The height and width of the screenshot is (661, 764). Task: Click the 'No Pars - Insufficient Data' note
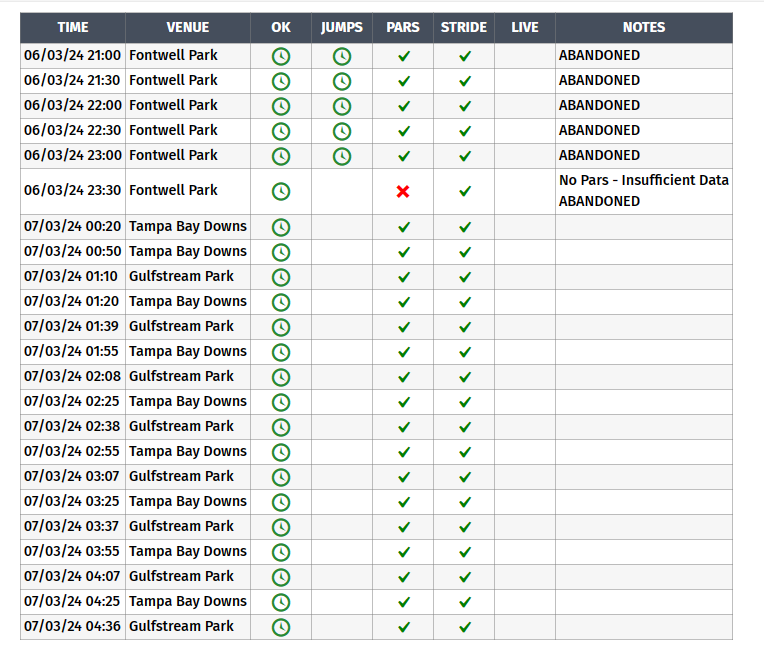(x=643, y=181)
